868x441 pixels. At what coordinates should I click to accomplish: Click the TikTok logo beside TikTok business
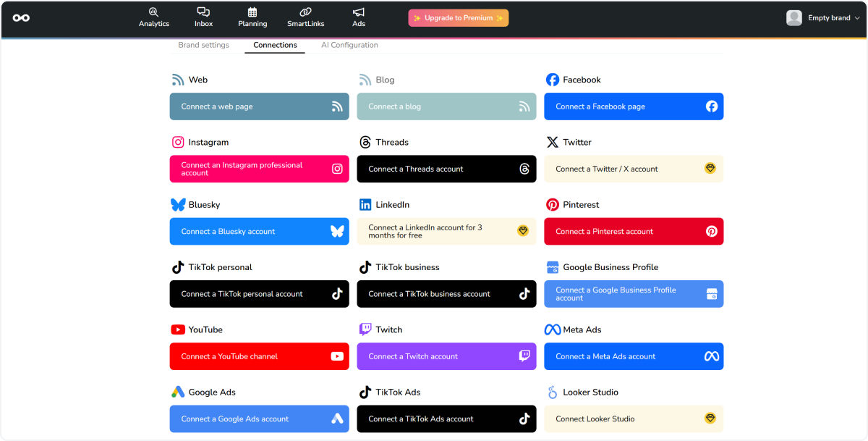pos(365,267)
